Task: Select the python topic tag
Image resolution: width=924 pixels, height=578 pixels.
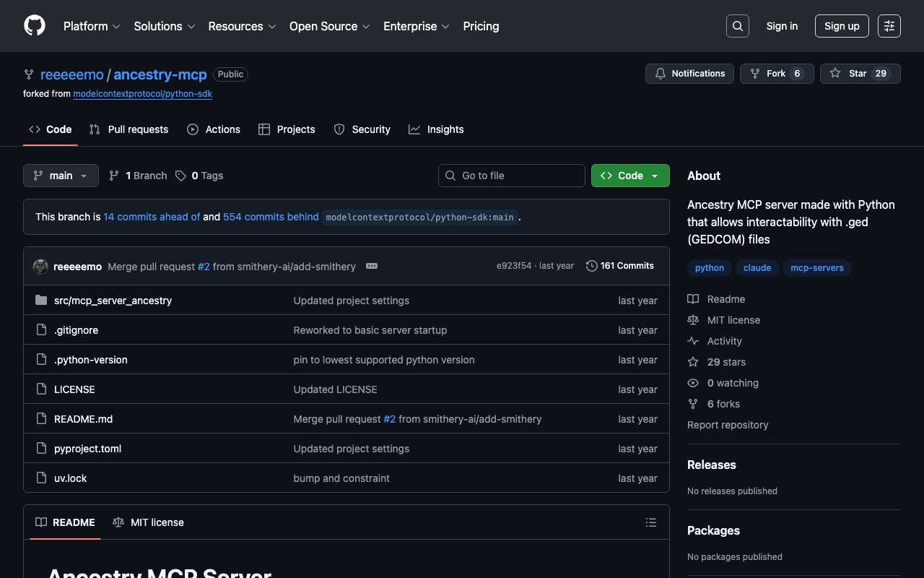Action: click(x=709, y=268)
